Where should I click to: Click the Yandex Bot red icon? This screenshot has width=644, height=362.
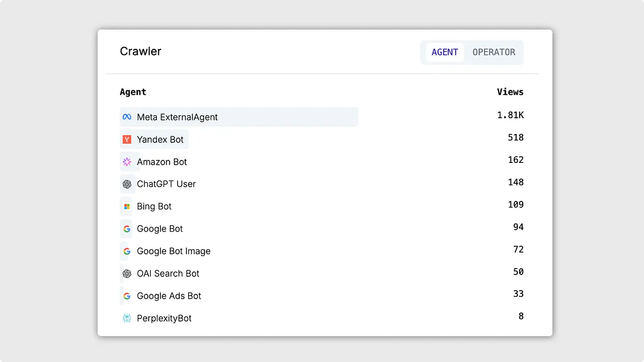pos(127,139)
